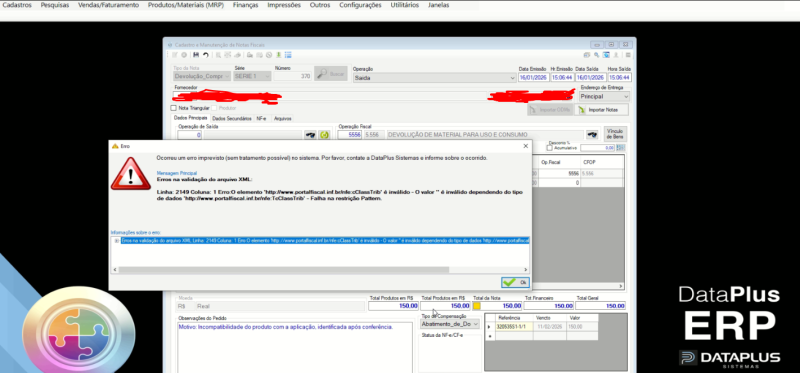This screenshot has width=800, height=373.
Task: Click the save diskette icon in toolbar
Action: (196, 55)
